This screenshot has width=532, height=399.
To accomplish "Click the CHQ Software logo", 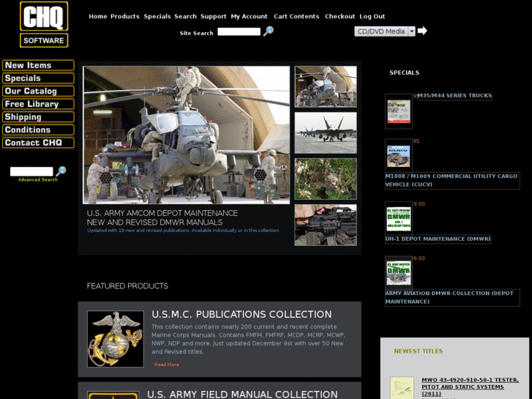I will [44, 24].
